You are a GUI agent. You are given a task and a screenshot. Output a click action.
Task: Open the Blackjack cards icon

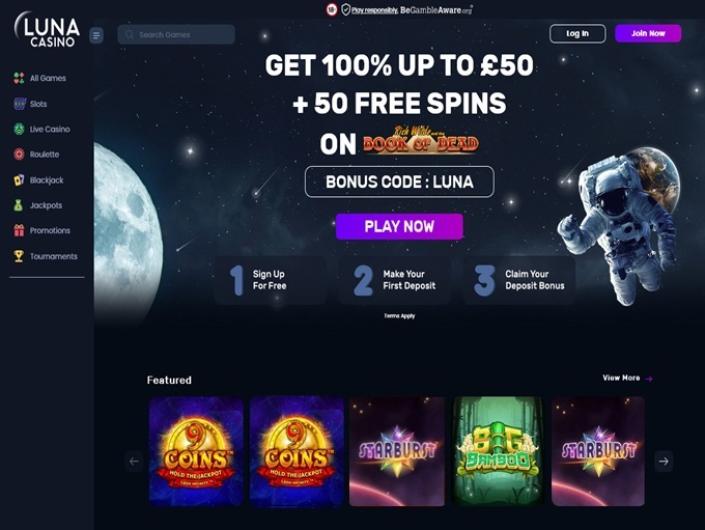coord(19,180)
